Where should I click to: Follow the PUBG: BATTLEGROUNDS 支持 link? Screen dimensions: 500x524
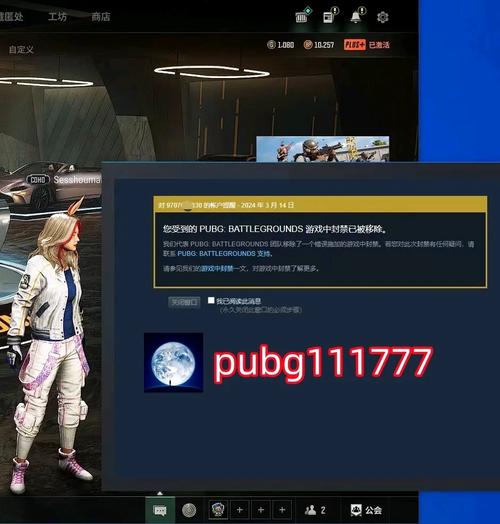(x=224, y=254)
